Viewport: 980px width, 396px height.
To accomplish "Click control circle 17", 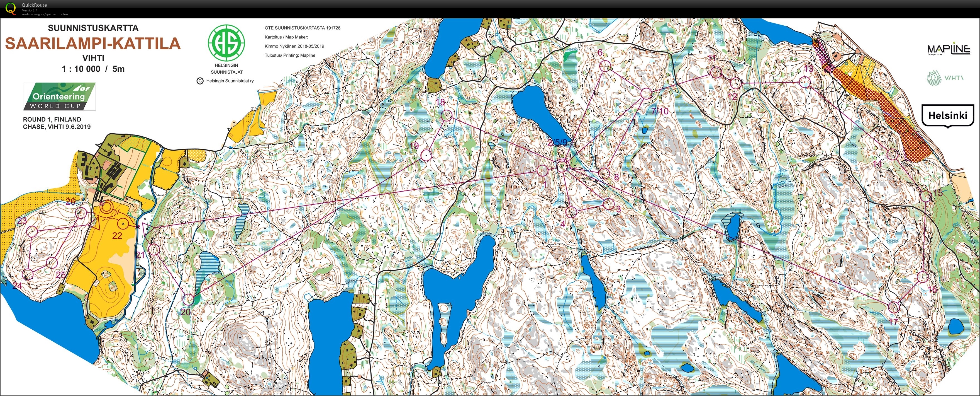I will [894, 307].
